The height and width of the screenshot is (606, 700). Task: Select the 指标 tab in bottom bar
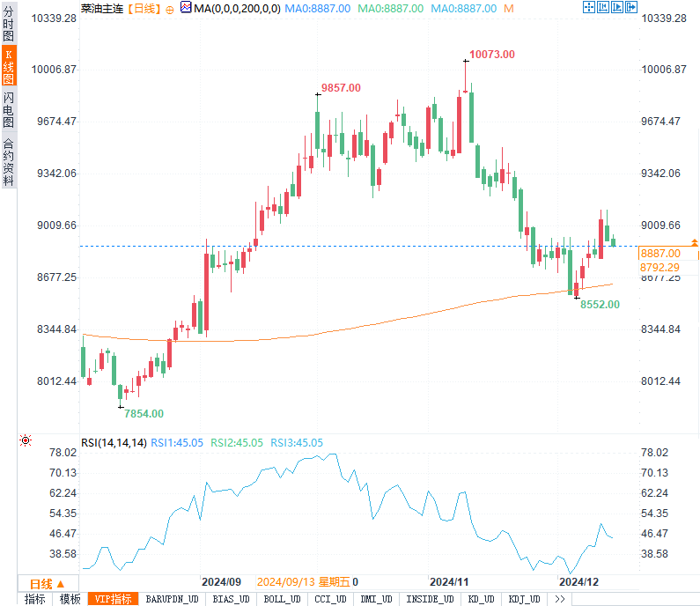(35, 599)
